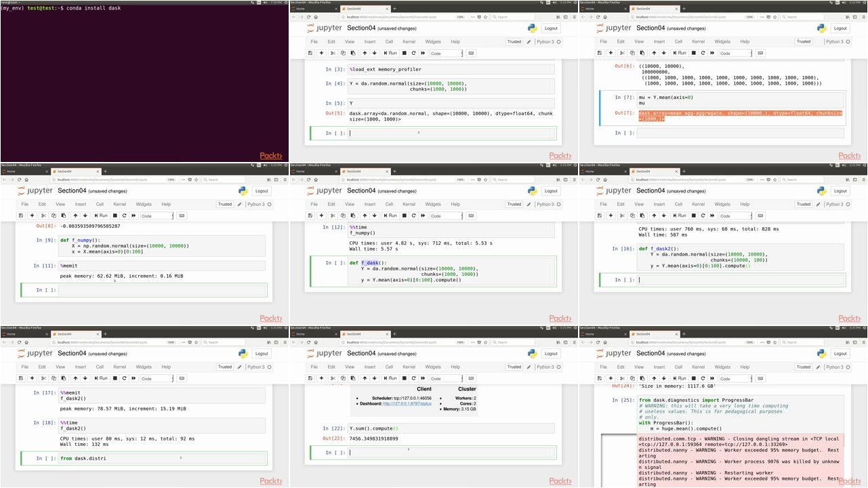Click scissors icon in the def f_dask2() frame

(x=622, y=216)
